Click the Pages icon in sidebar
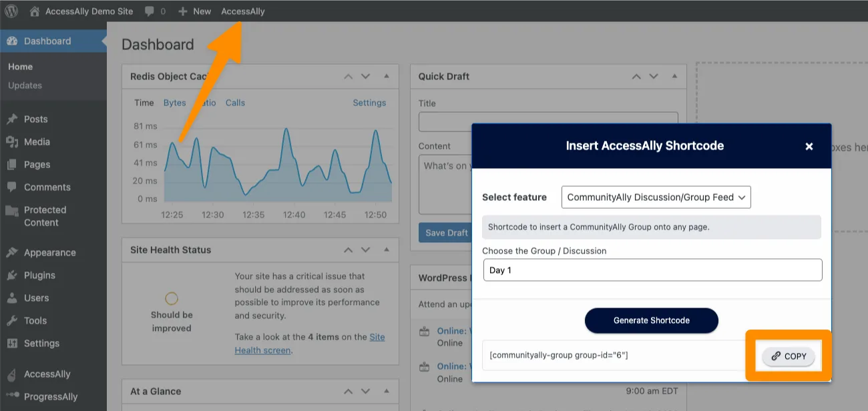The width and height of the screenshot is (868, 411). 12,165
